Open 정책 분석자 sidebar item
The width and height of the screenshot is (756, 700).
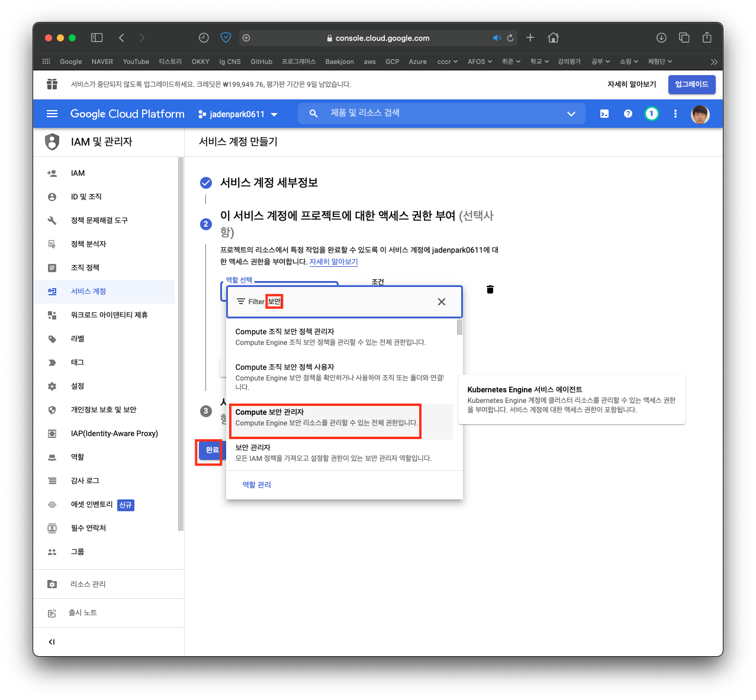[104, 244]
